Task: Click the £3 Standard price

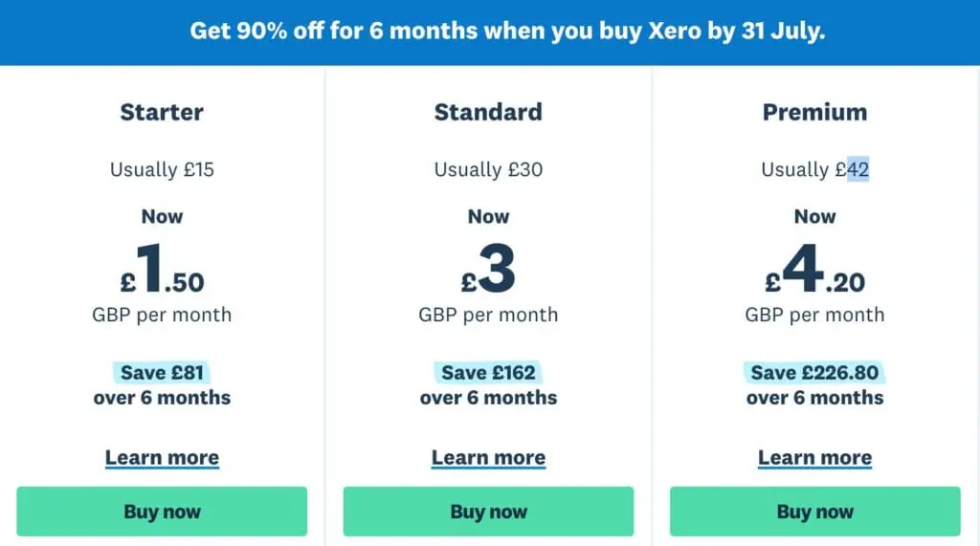Action: click(488, 270)
